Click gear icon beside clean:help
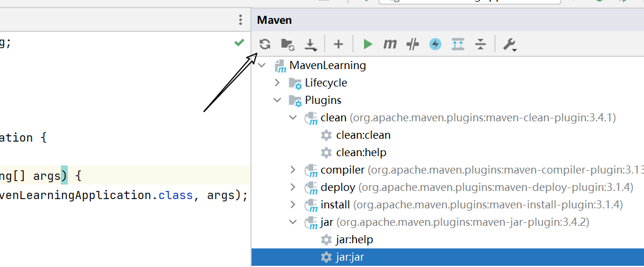 [326, 152]
